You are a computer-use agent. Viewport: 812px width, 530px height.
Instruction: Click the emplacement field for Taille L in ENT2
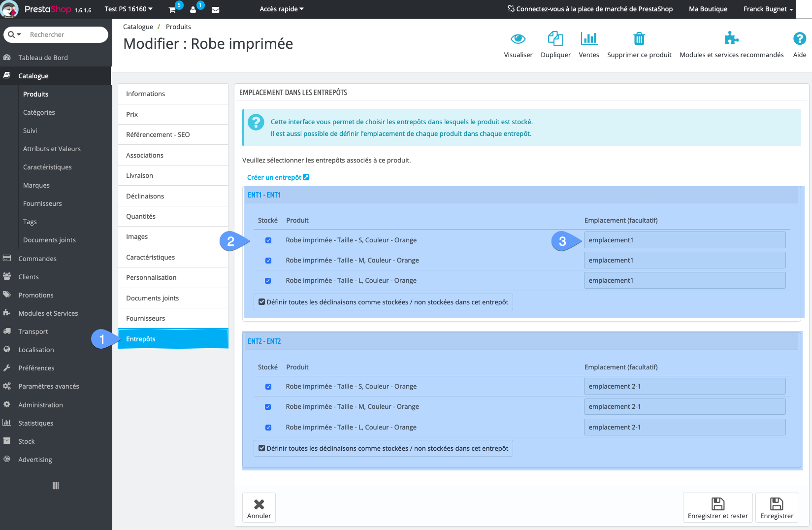pos(684,427)
